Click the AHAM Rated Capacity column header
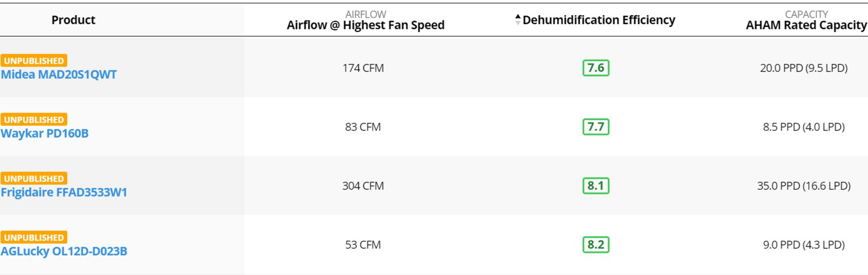 point(806,25)
